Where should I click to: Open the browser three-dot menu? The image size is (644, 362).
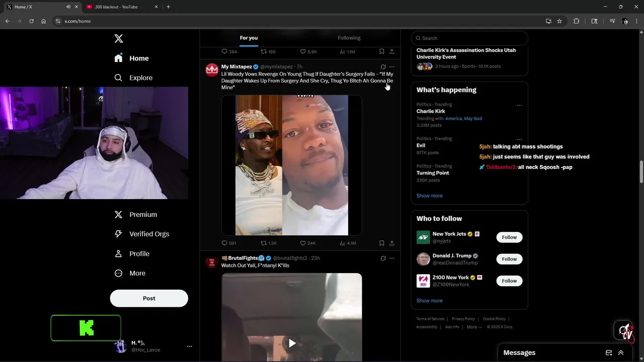(637, 21)
